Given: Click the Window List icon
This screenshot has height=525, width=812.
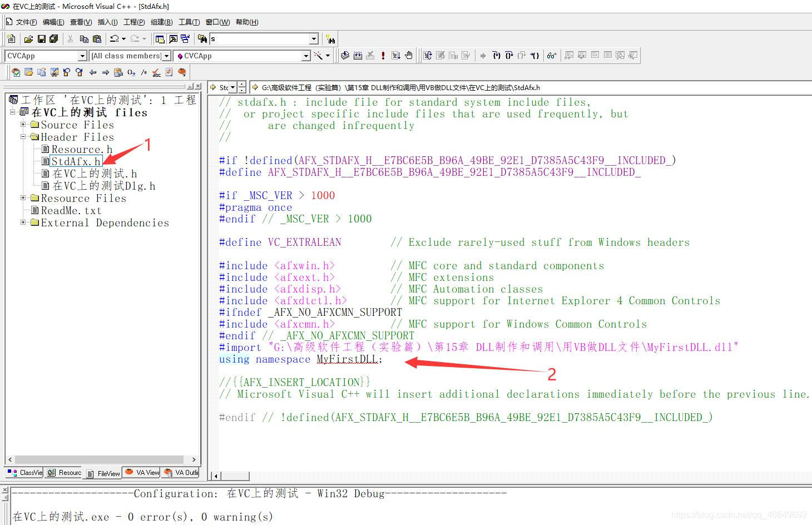Looking at the screenshot, I should pos(185,39).
